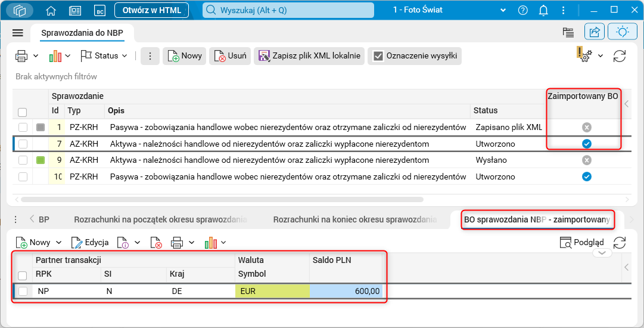Expand the company dropdown next to Foto Świat
The image size is (644, 328).
[503, 10]
